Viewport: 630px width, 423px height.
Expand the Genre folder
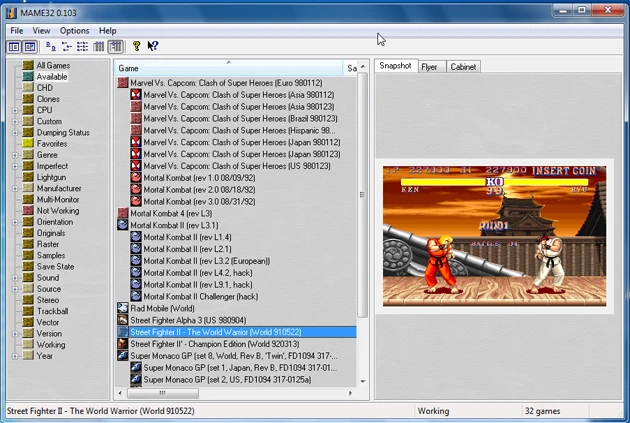(x=15, y=155)
